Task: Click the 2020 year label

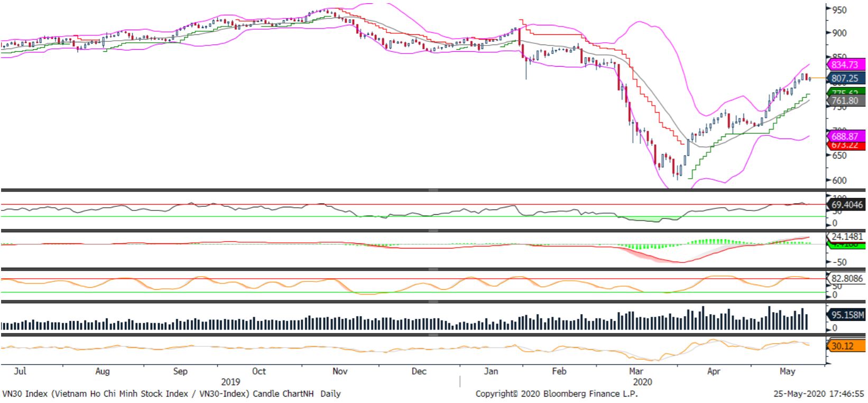Action: [642, 382]
